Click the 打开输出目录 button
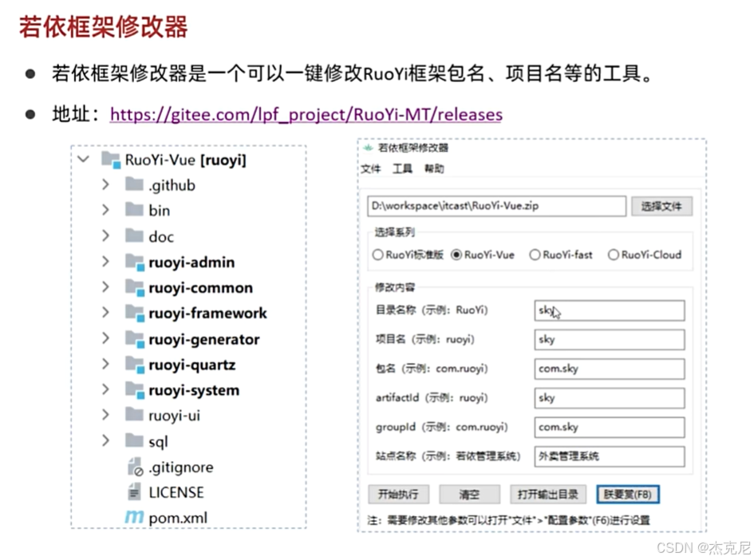 coord(547,494)
